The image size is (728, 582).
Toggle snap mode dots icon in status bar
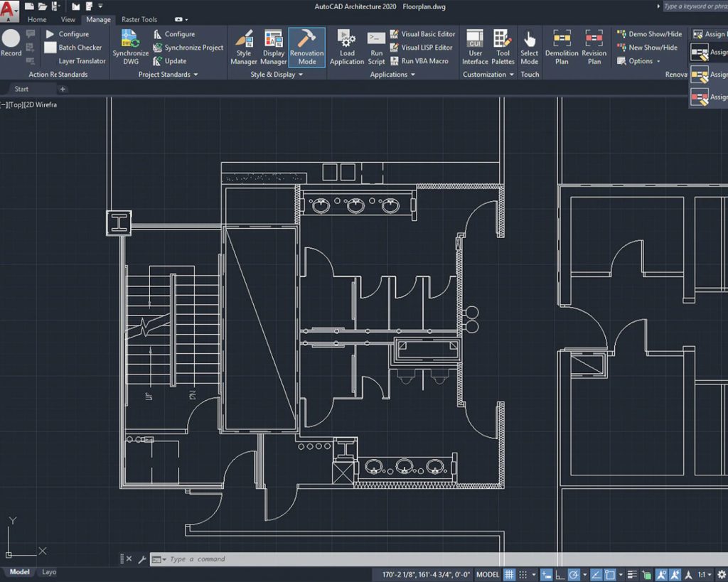[523, 575]
